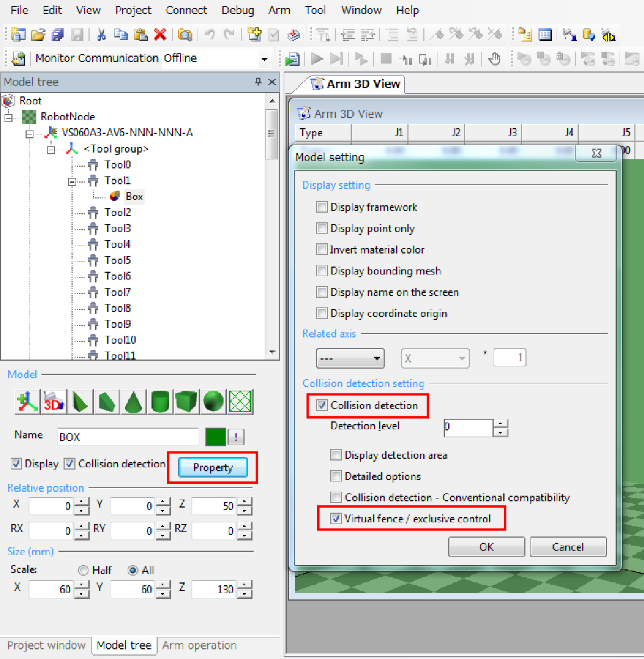
Task: Uncheck Virtual fence / exclusive control
Action: 336,518
